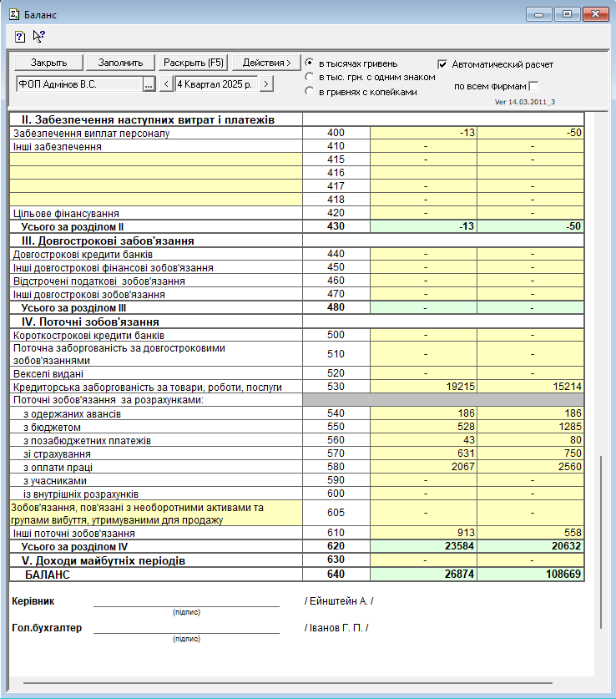The width and height of the screenshot is (616, 699).
Task: Click the context help pointer icon
Action: [x=38, y=36]
